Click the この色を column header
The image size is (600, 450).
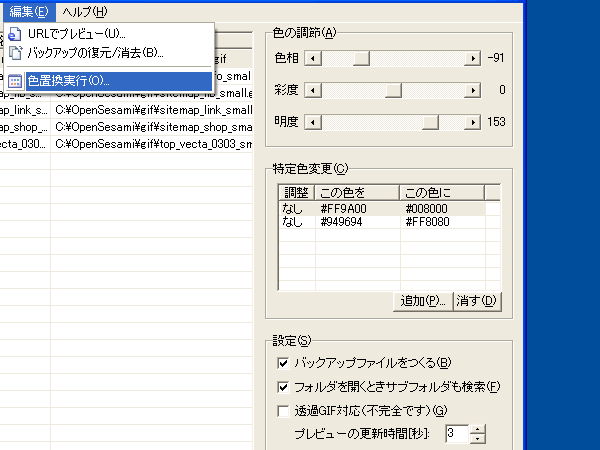click(x=357, y=192)
